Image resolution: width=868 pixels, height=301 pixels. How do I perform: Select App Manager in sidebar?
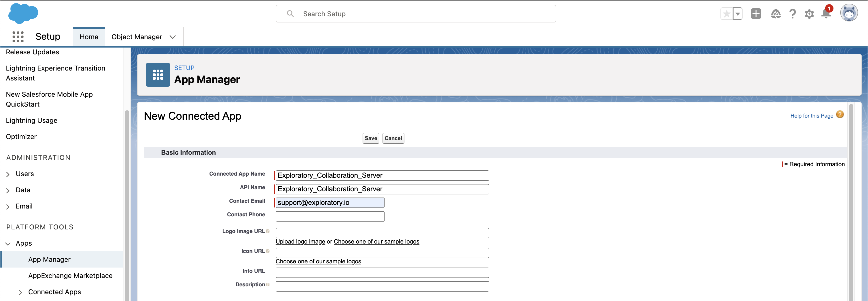(x=62, y=260)
